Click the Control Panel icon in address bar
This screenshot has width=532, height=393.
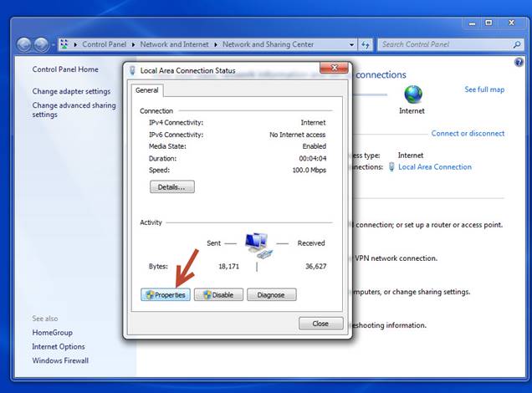pyautogui.click(x=64, y=44)
